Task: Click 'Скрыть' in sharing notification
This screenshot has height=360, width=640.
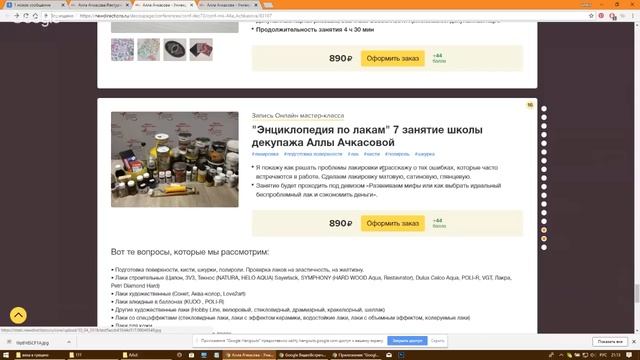Action: [438, 340]
